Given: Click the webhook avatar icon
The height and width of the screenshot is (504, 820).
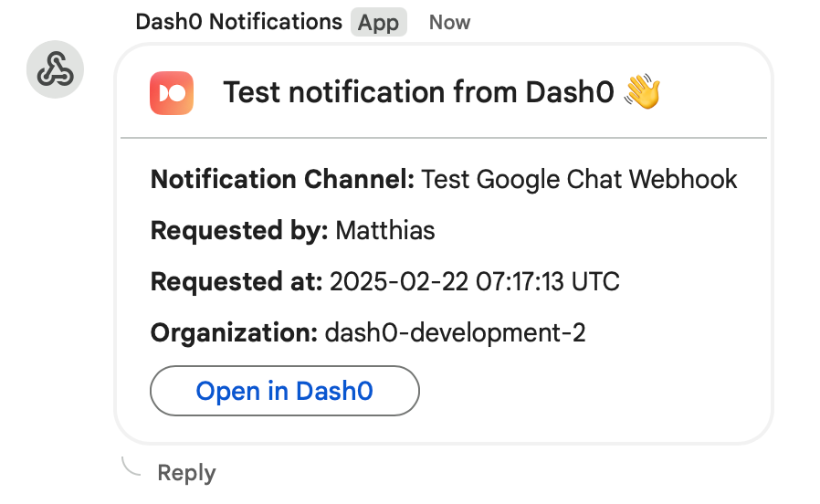Looking at the screenshot, I should click(x=56, y=69).
